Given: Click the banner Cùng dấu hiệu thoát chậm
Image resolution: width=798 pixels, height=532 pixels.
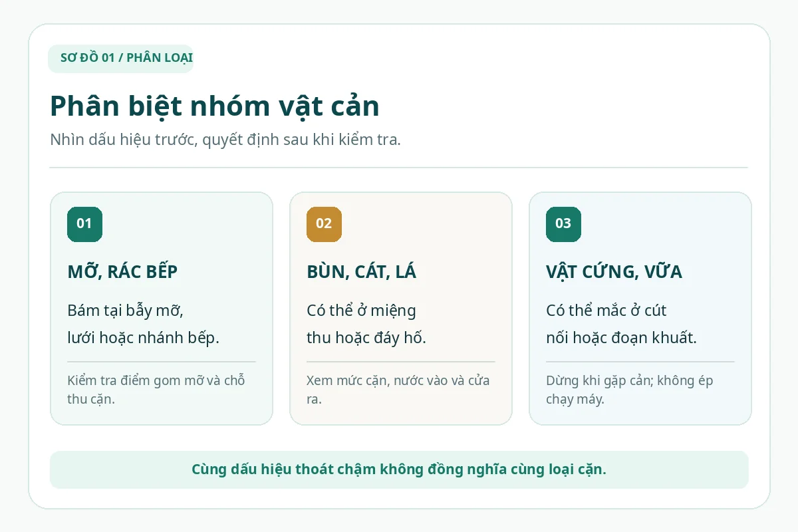Looking at the screenshot, I should click(399, 469).
